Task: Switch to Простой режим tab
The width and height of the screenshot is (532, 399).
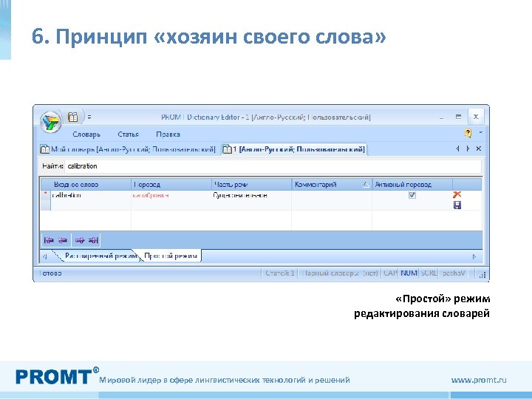Action: 171,256
